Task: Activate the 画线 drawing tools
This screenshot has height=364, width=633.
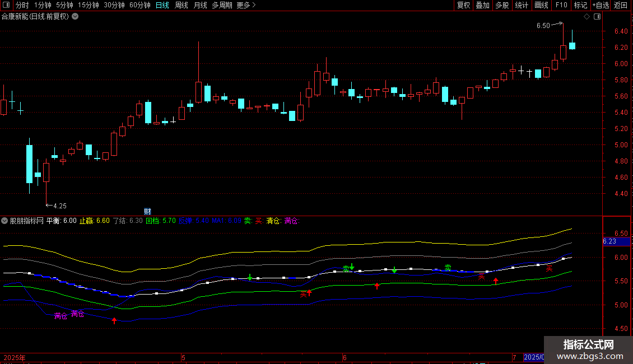Action: [541, 5]
